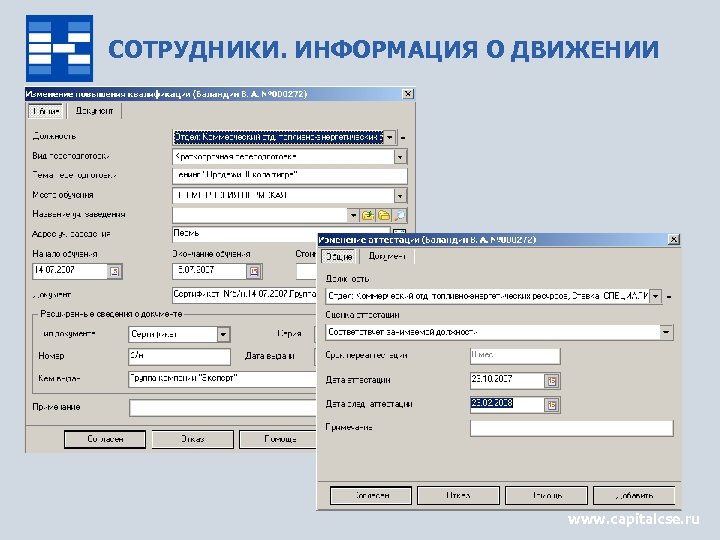Expand the Вид переподготовки dropdown
The width and height of the screenshot is (720, 540).
[400, 157]
